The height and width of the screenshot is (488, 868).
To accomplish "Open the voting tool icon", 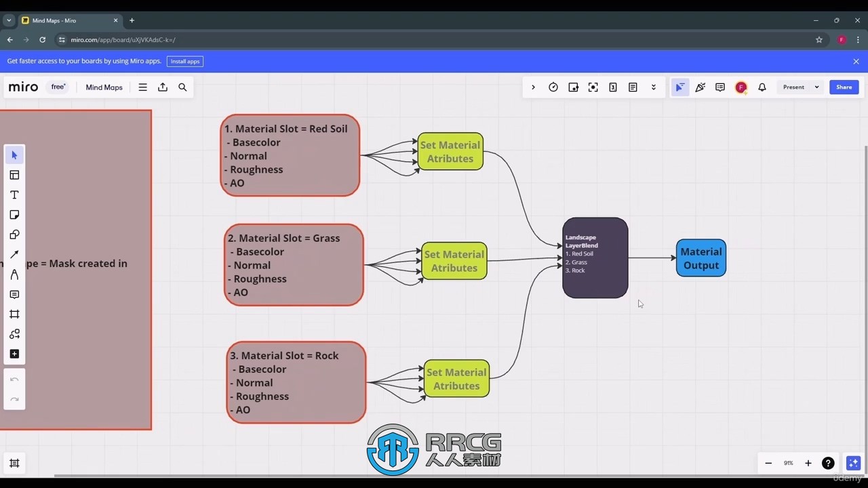I will tap(573, 87).
